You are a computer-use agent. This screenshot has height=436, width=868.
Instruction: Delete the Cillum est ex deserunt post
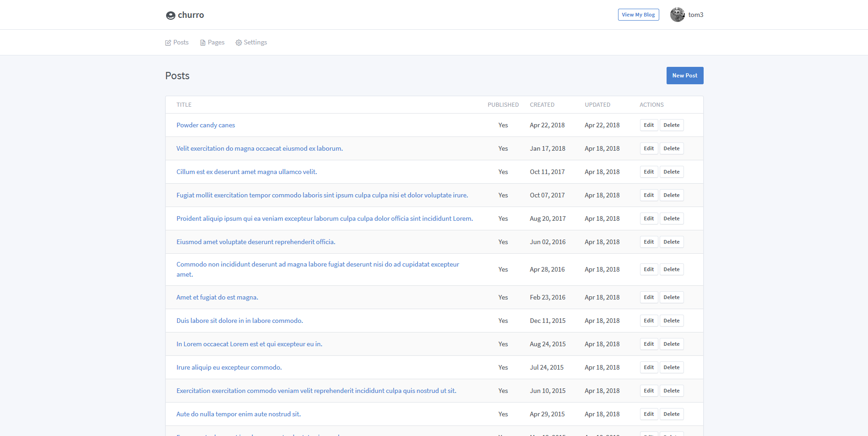coord(671,172)
